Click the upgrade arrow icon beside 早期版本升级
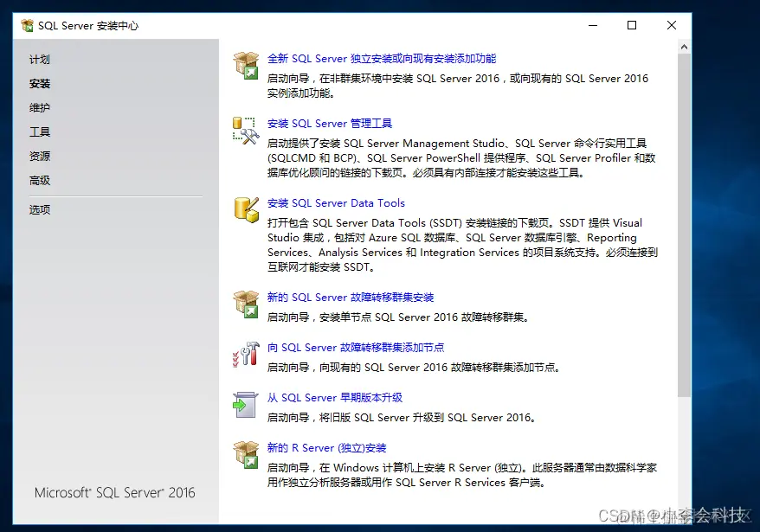This screenshot has width=760, height=532. 245,405
